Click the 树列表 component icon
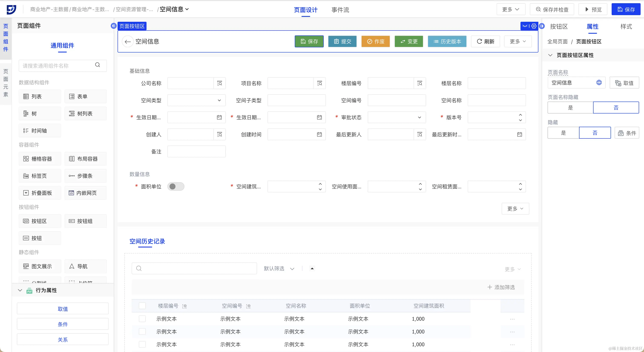The height and width of the screenshot is (352, 644). [72, 114]
